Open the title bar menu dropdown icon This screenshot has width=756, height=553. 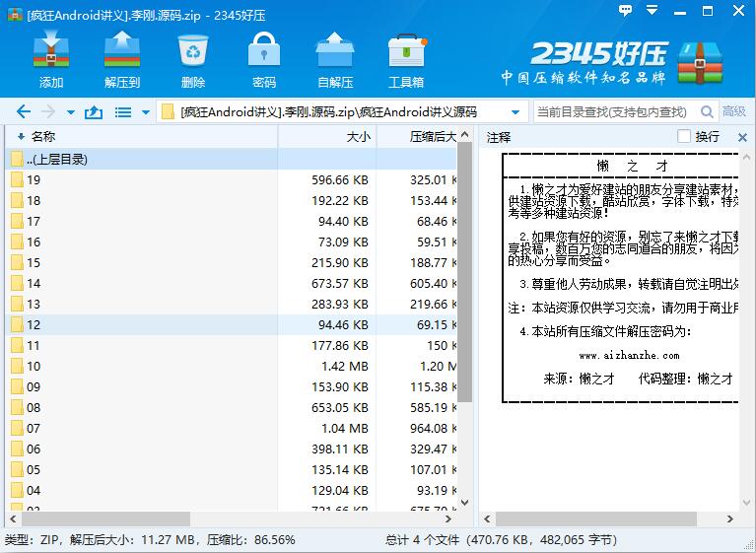(x=652, y=10)
